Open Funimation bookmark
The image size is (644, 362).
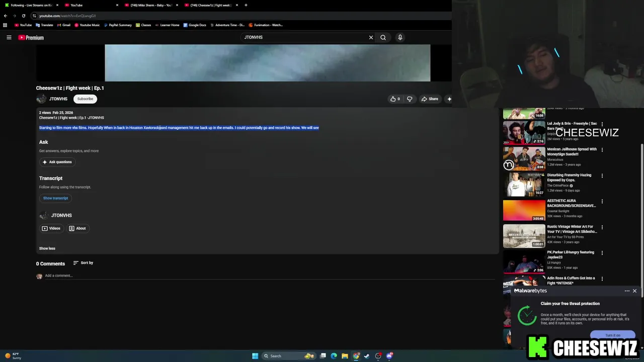(266, 25)
